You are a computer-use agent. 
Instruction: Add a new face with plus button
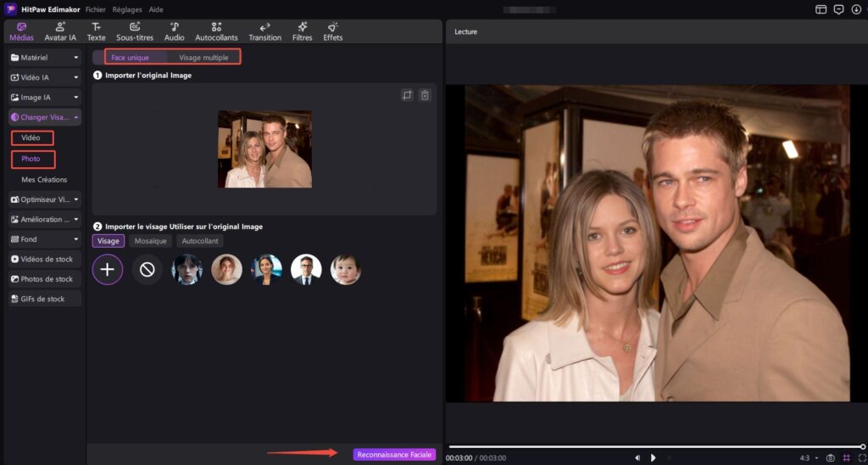108,269
